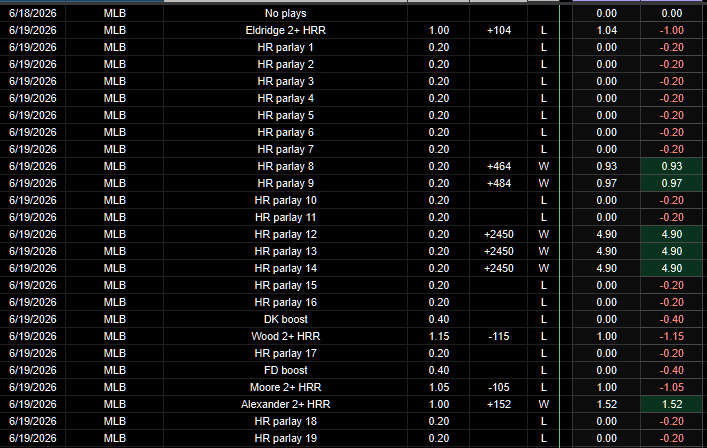Click the 1.04 to-win cell
Viewport: 707px width, 448px height.
(606, 30)
